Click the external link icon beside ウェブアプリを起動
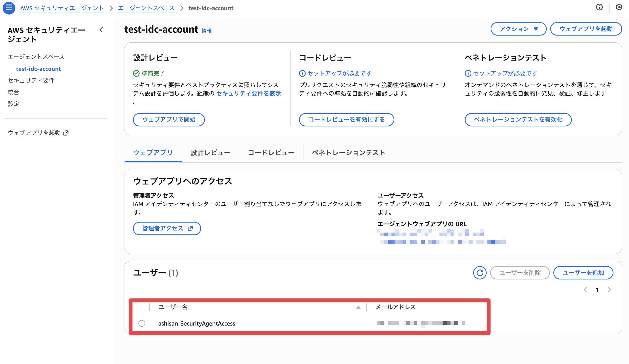 coord(66,133)
